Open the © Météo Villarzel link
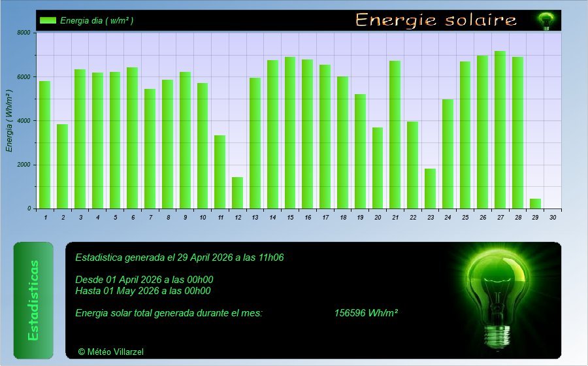This screenshot has height=366, width=588. click(110, 352)
